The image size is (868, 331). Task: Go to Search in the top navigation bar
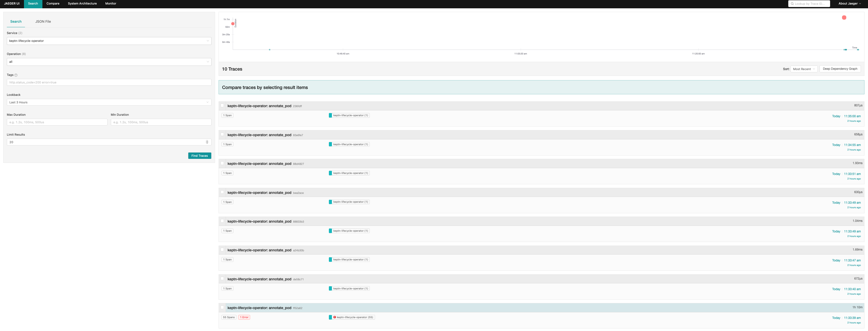pyautogui.click(x=33, y=4)
